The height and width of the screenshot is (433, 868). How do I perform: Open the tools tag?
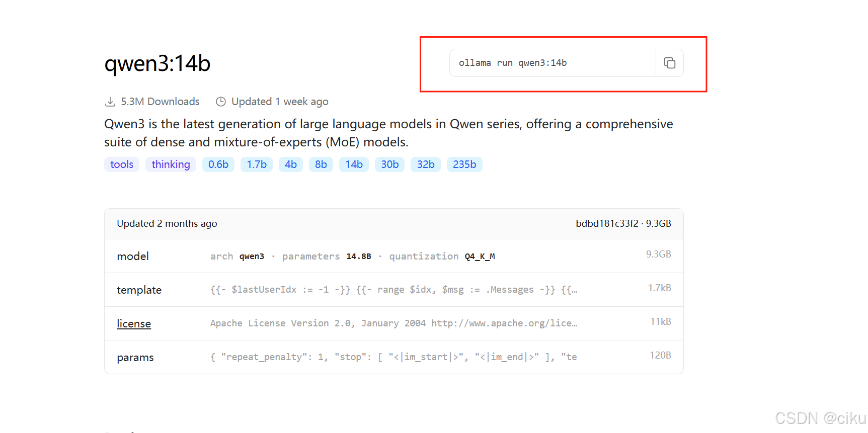[x=122, y=164]
